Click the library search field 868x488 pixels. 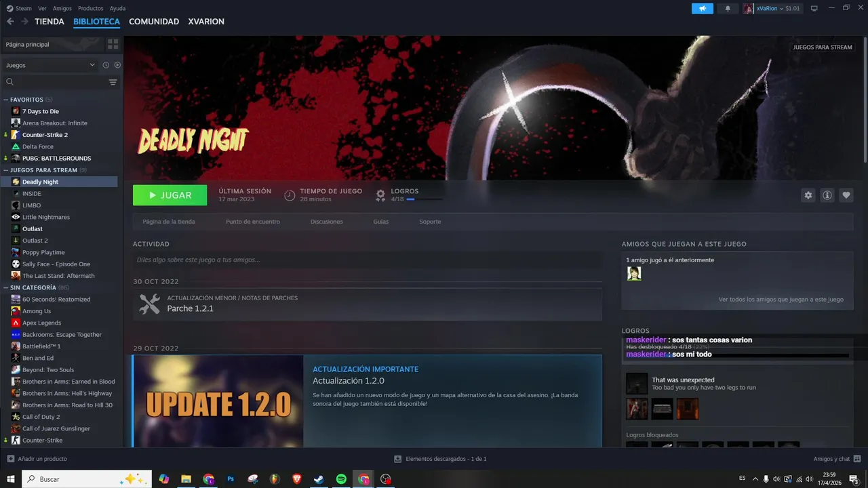click(x=56, y=82)
